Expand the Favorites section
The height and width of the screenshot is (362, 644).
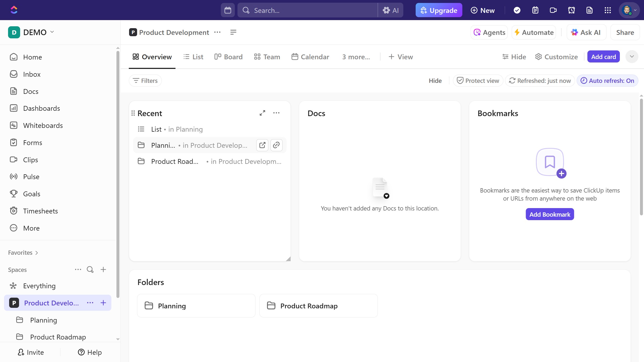click(23, 252)
